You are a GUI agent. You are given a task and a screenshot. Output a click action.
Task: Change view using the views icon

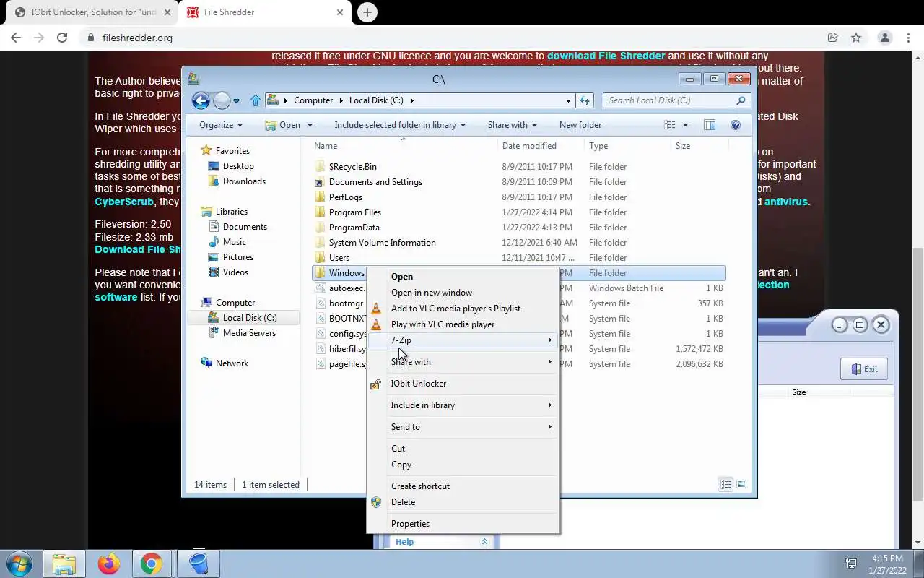(670, 125)
